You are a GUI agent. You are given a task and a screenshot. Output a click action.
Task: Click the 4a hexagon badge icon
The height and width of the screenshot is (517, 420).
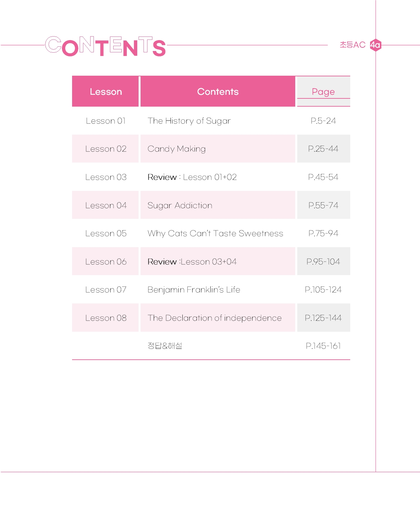376,45
